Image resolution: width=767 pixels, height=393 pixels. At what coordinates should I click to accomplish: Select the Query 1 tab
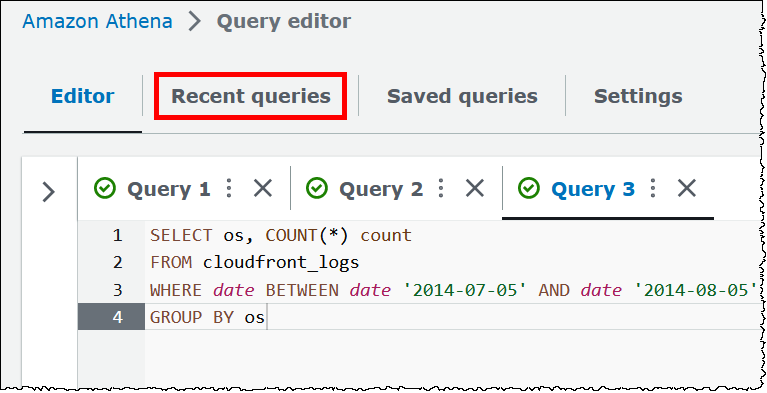(x=168, y=189)
